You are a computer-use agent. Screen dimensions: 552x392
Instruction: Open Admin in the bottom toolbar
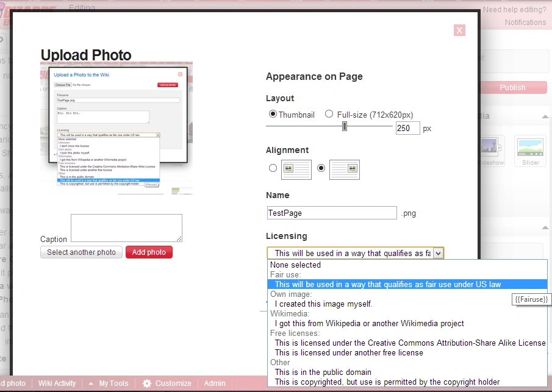(215, 383)
